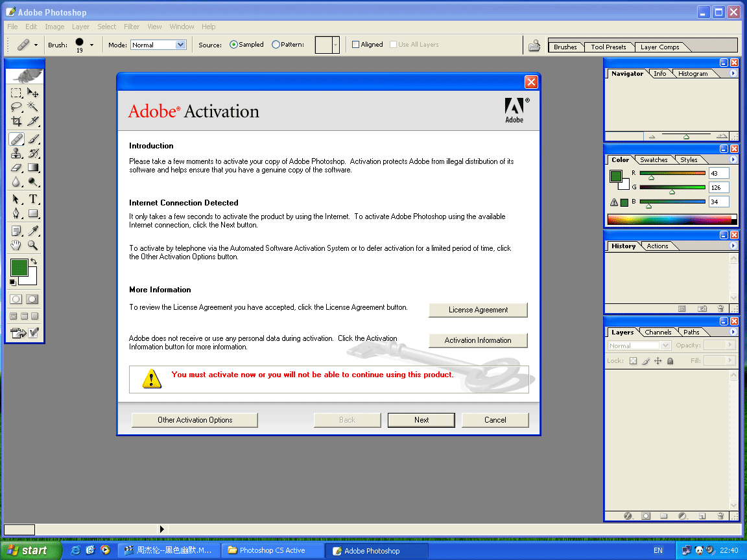Select the Clone Stamp tool
Image resolution: width=747 pixels, height=560 pixels.
(16, 154)
